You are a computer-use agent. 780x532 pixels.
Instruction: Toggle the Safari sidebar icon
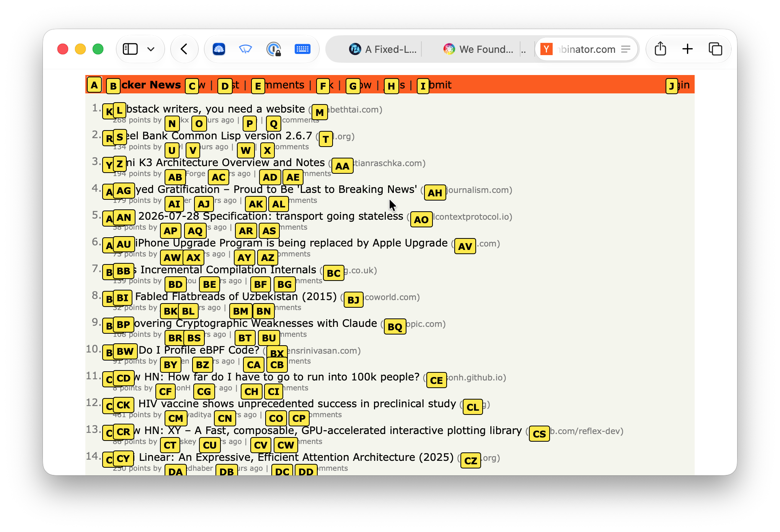point(130,49)
